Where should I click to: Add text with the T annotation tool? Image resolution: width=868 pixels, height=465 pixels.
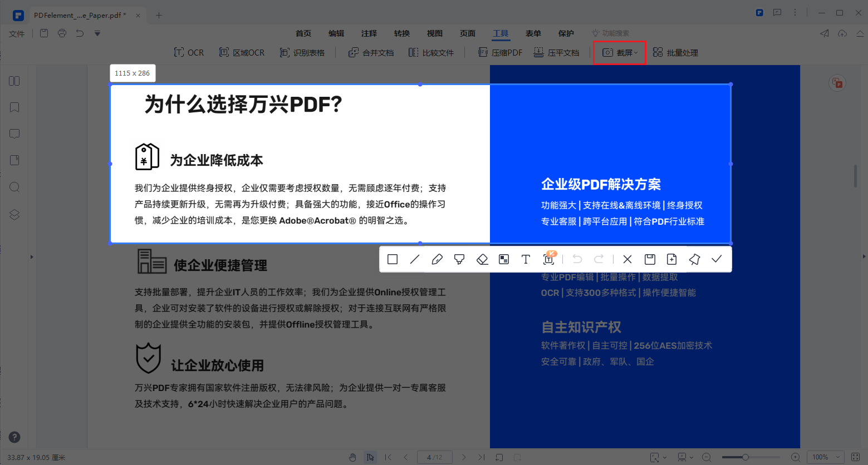point(526,259)
